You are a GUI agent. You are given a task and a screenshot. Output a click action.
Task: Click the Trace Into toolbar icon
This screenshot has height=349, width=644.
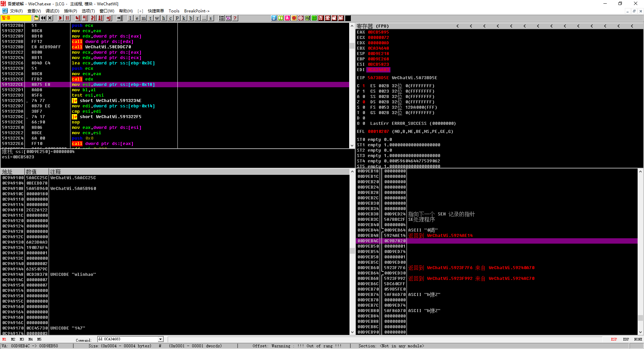(x=93, y=18)
